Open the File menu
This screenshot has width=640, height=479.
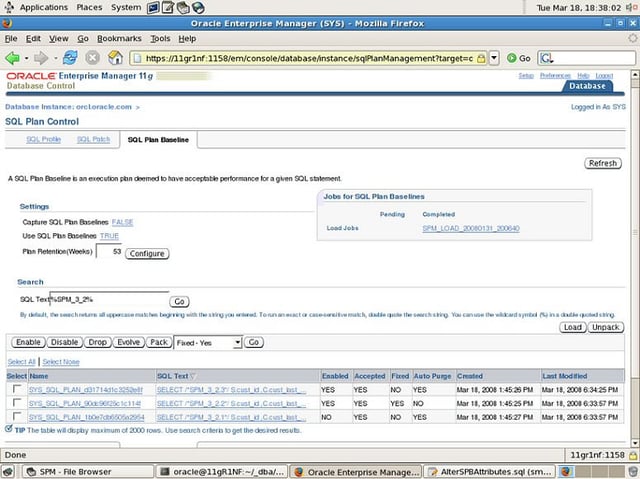coord(11,38)
